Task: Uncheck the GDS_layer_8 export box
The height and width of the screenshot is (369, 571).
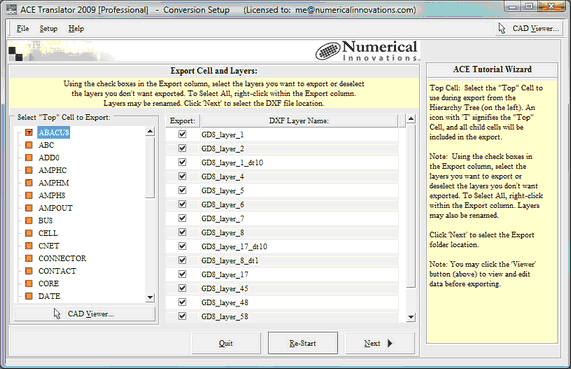Action: click(182, 232)
